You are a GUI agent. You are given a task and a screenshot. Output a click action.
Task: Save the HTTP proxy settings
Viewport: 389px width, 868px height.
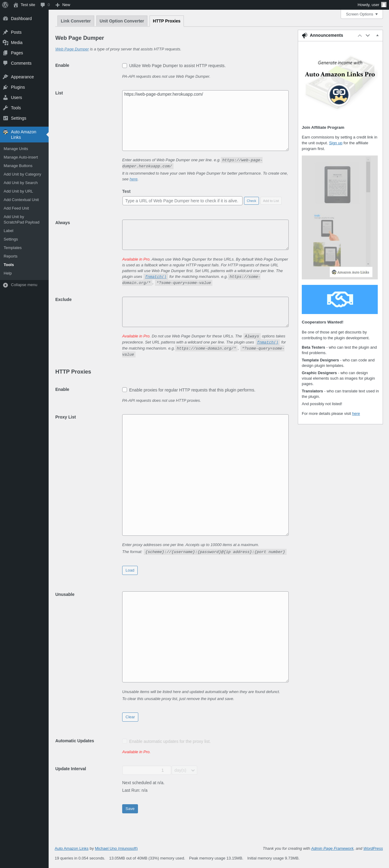[x=130, y=809]
